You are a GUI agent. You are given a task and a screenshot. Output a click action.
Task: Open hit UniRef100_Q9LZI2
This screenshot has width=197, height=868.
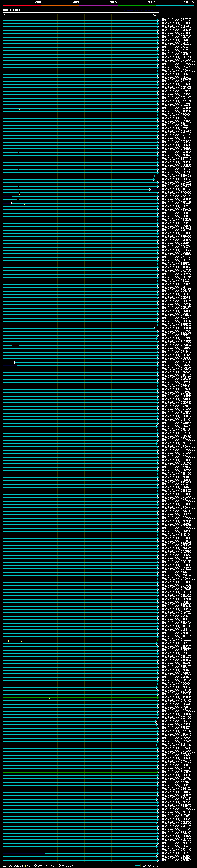pyautogui.click(x=177, y=43)
